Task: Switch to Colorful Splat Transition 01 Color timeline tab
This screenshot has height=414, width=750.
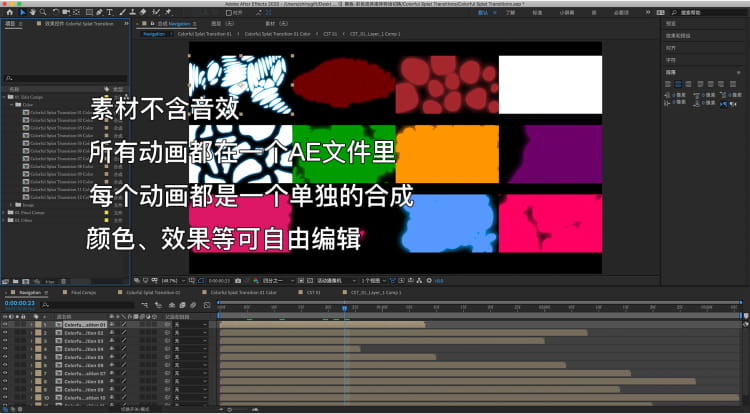Action: coord(244,292)
